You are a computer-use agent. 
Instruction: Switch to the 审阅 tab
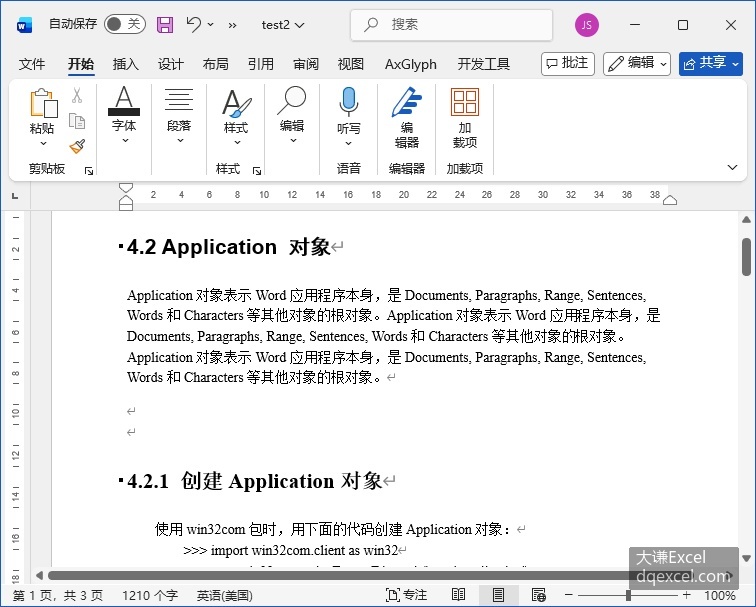coord(306,64)
